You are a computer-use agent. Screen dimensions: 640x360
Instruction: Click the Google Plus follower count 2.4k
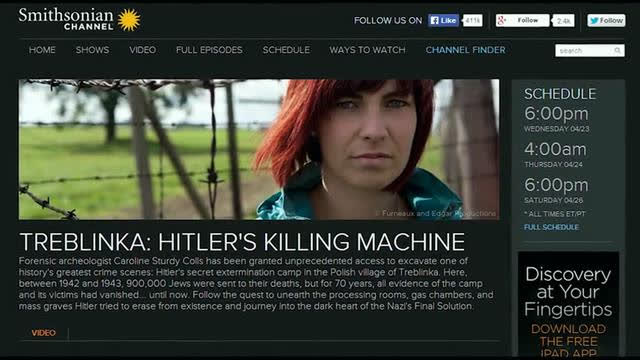point(564,20)
